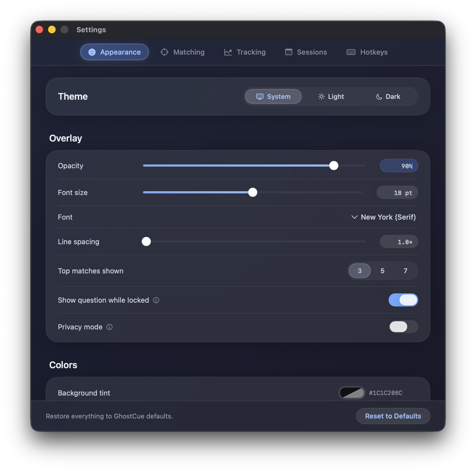
Task: Go to the Hotkeys tab
Action: 367,52
